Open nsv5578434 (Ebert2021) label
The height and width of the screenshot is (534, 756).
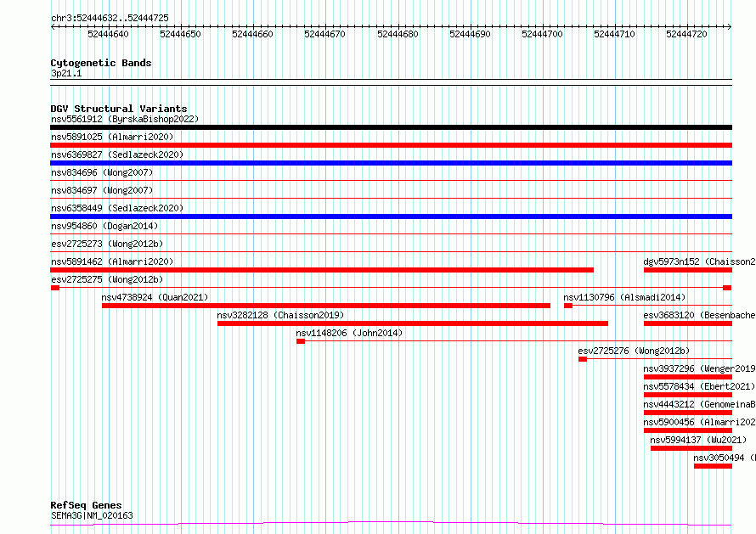point(699,386)
